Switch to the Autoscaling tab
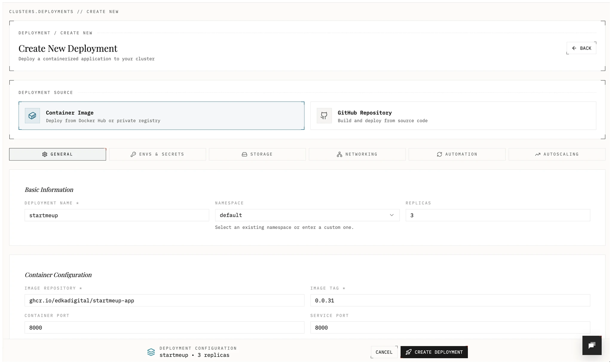Viewport: 612px width, 364px height. (x=557, y=154)
